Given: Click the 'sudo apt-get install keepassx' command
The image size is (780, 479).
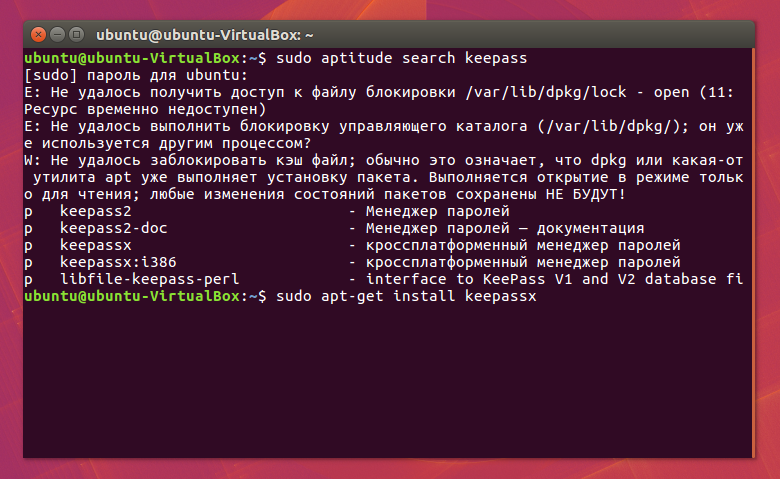Looking at the screenshot, I should pos(408,296).
